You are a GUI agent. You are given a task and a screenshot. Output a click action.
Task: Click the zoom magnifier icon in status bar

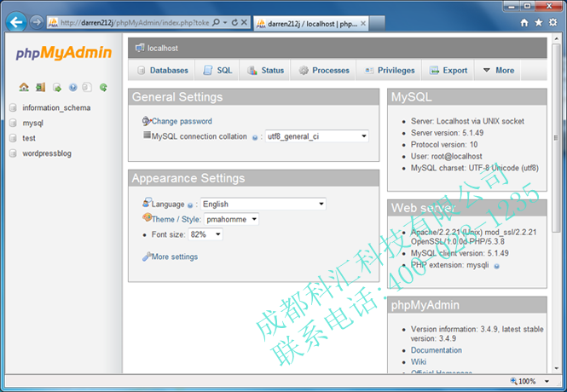[x=514, y=381]
